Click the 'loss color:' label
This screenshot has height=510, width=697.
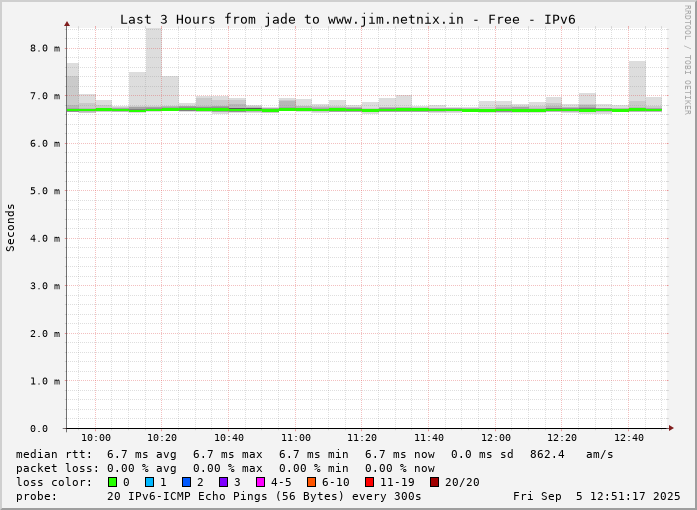[54, 482]
